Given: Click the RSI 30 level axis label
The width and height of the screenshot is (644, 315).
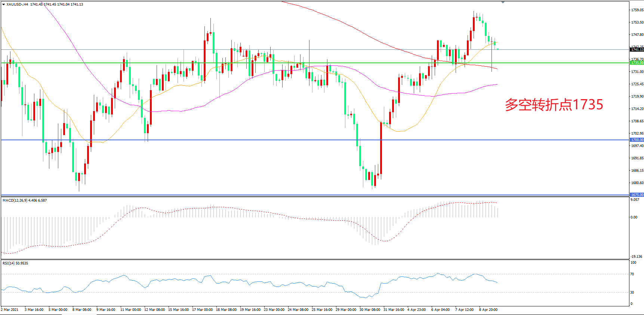Looking at the screenshot, I should tap(632, 293).
